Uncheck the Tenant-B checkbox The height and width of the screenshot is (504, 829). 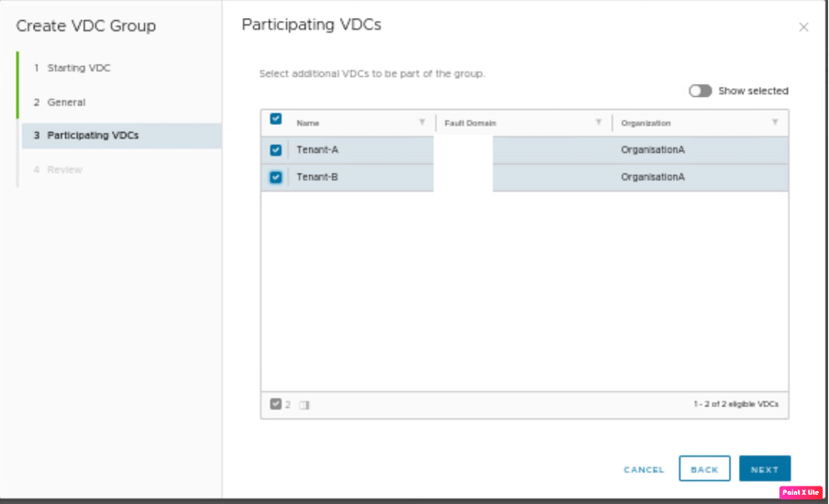pyautogui.click(x=276, y=177)
